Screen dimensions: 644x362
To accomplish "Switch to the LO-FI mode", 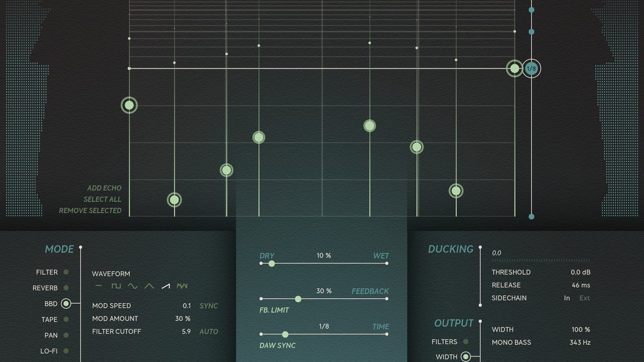I will (66, 351).
